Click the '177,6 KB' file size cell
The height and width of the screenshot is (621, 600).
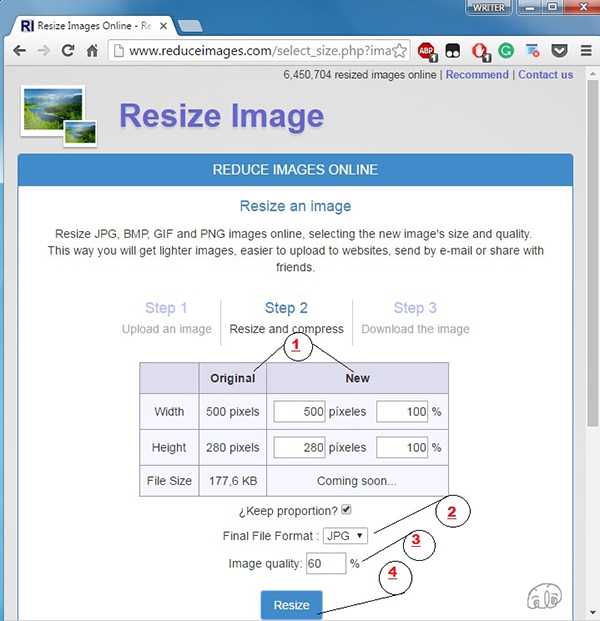233,481
